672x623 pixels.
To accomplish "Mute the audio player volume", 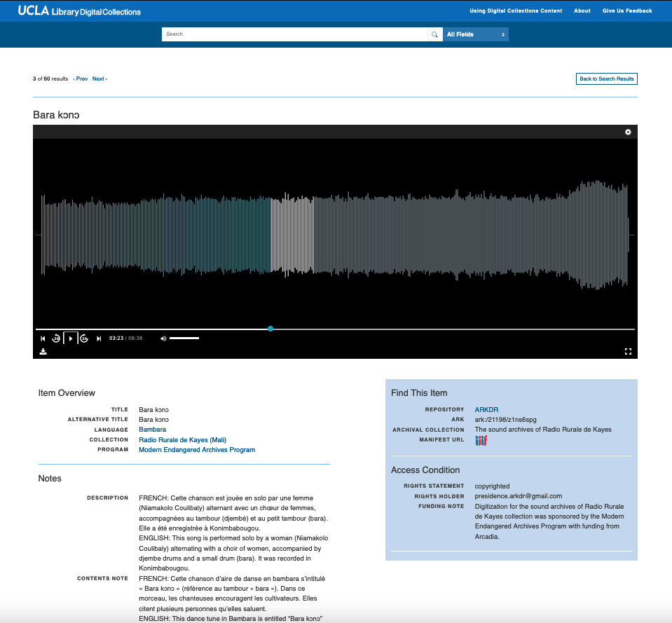I will point(163,338).
